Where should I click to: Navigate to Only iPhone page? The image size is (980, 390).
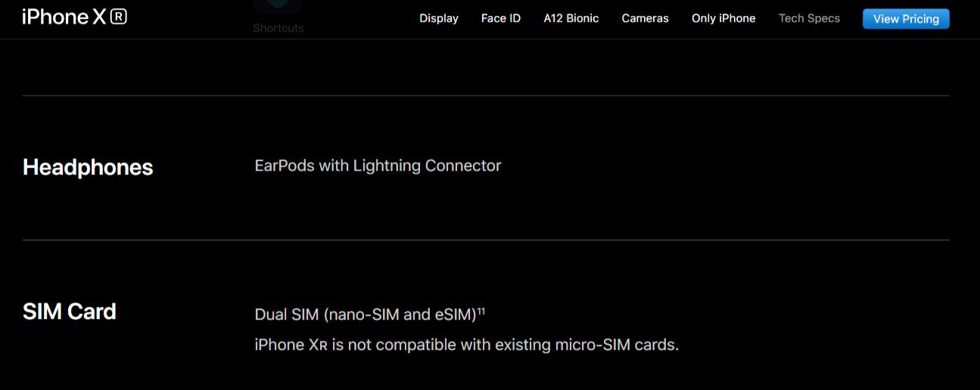723,18
